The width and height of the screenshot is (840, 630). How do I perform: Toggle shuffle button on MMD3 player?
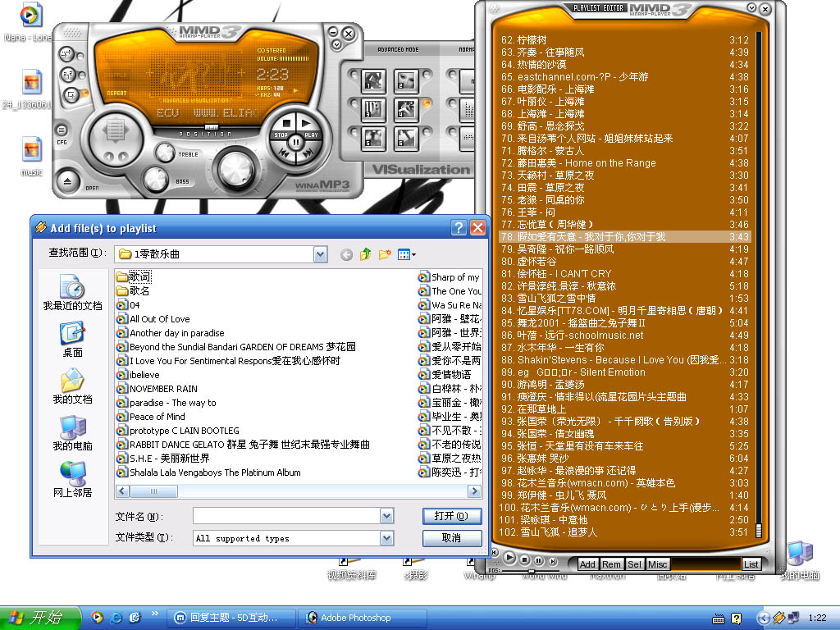68,75
